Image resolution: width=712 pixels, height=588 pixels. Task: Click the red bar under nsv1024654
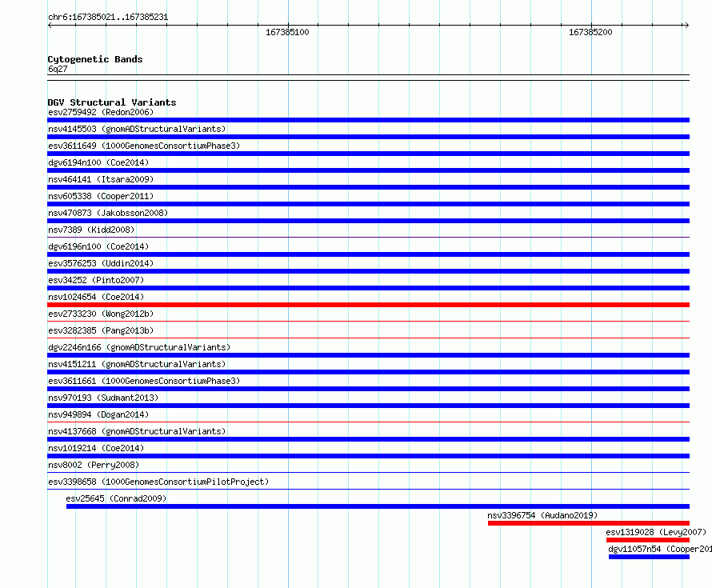[x=368, y=305]
